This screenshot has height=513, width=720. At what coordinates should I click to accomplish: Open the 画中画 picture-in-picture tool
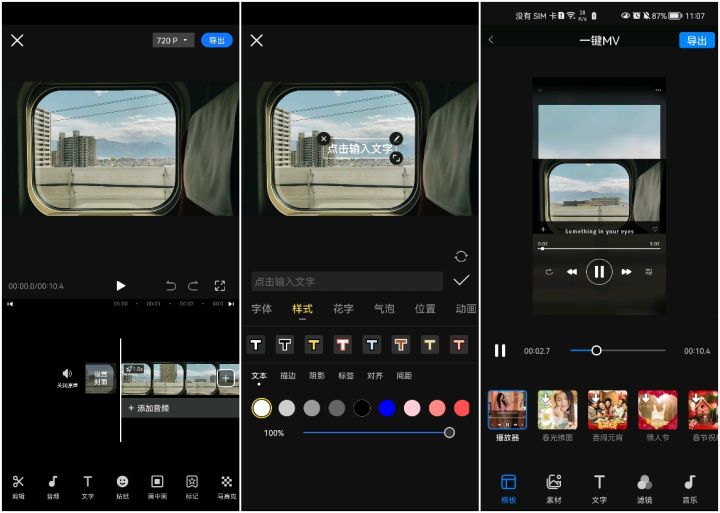(x=157, y=485)
